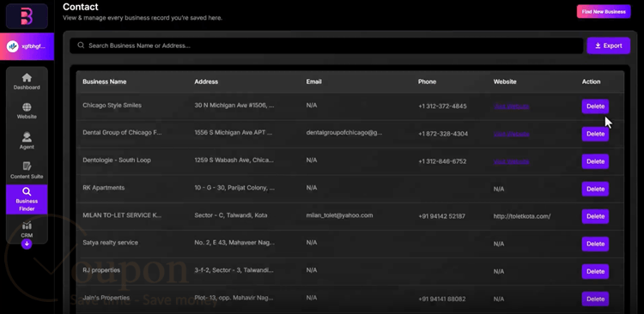Screen dimensions: 644x314
Task: Select the MILAN TO-LET SERVICE name cell
Action: pos(122,215)
